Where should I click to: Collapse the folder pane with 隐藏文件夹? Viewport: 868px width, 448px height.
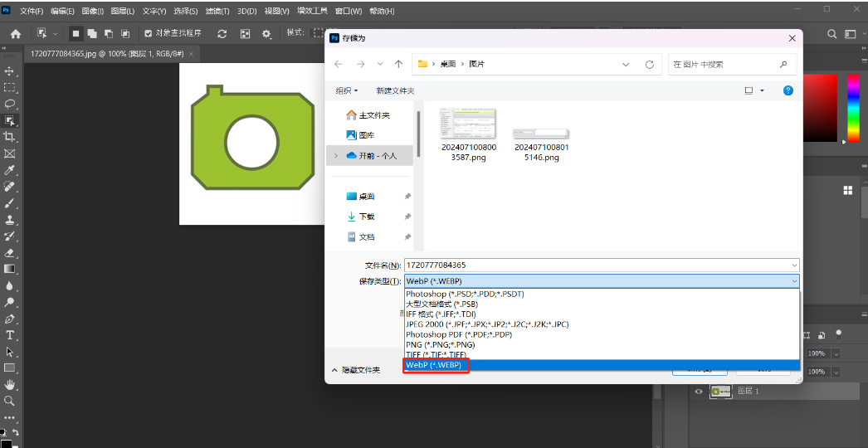[x=356, y=370]
